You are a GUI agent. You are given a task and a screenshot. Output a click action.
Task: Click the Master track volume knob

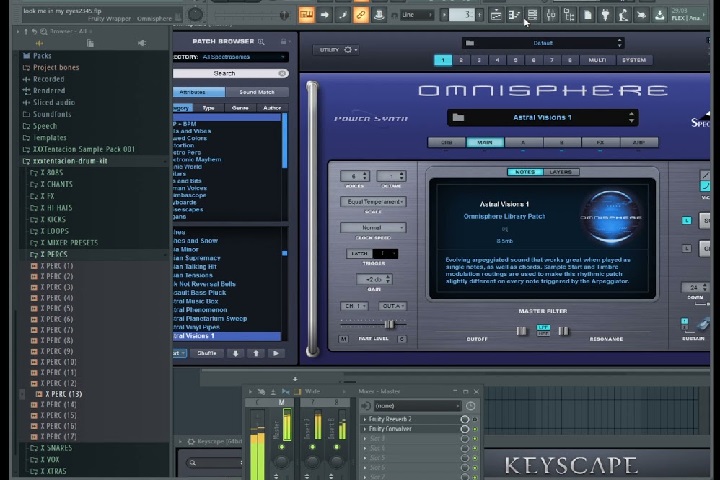point(281,461)
